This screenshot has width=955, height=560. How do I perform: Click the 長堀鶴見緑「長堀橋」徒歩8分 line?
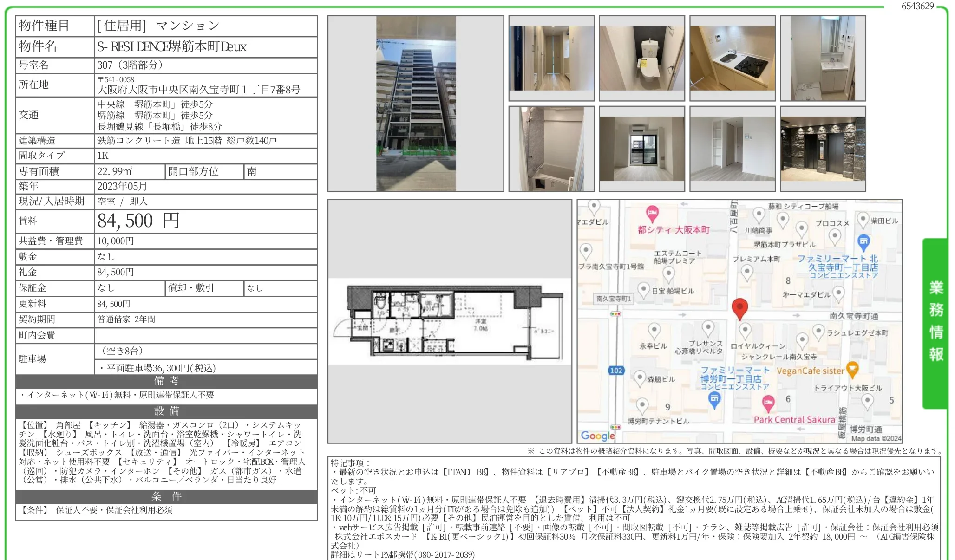coord(159,126)
